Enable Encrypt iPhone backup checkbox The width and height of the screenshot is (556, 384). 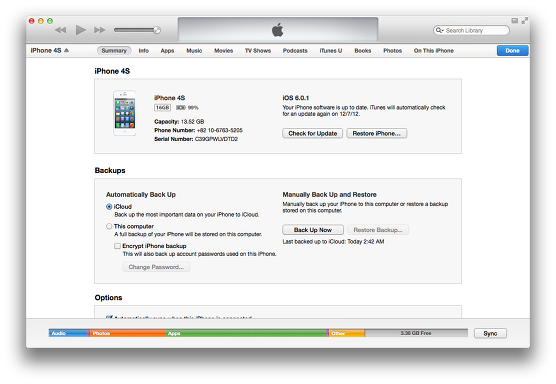tap(117, 246)
